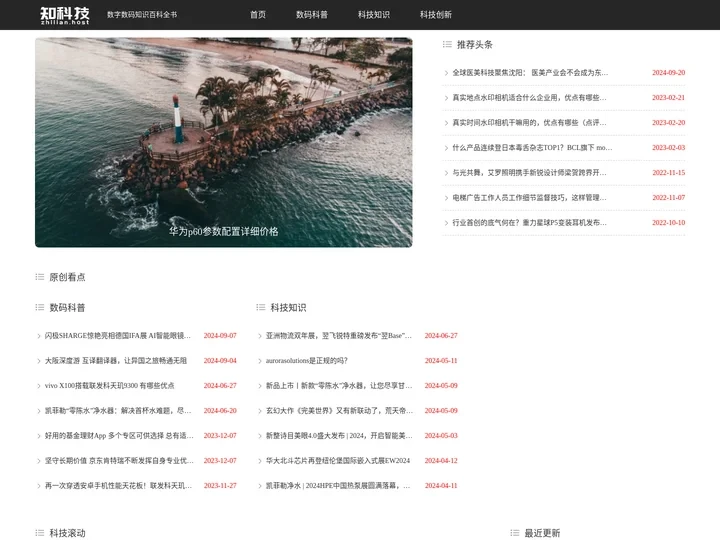Open article 玄幻大作《完美世界》又有新联动了
This screenshot has width=720, height=540.
(x=339, y=411)
